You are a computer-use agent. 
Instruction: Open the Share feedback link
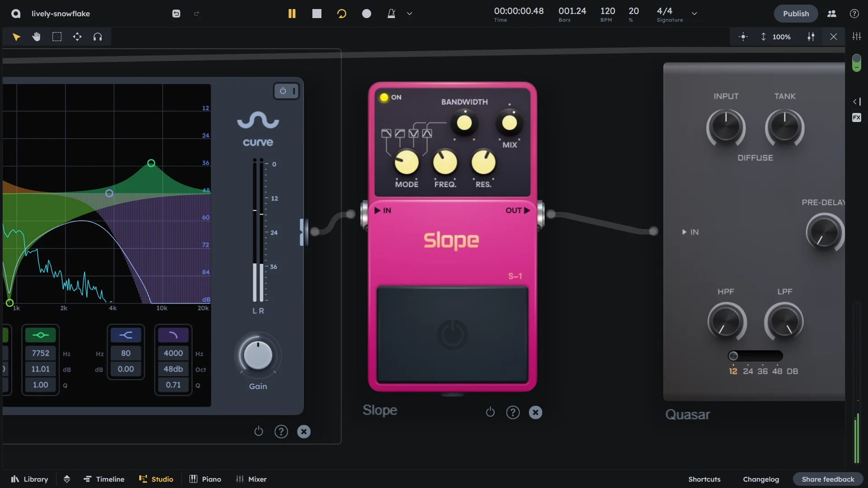(x=828, y=479)
